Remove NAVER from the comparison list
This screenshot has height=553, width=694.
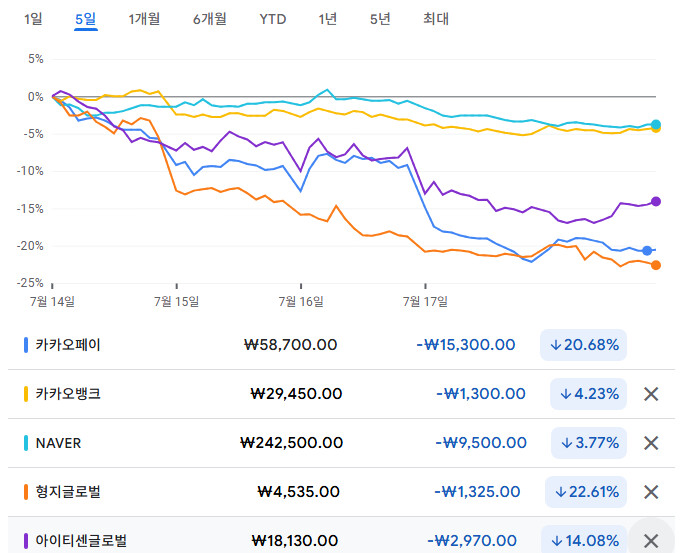pos(651,443)
